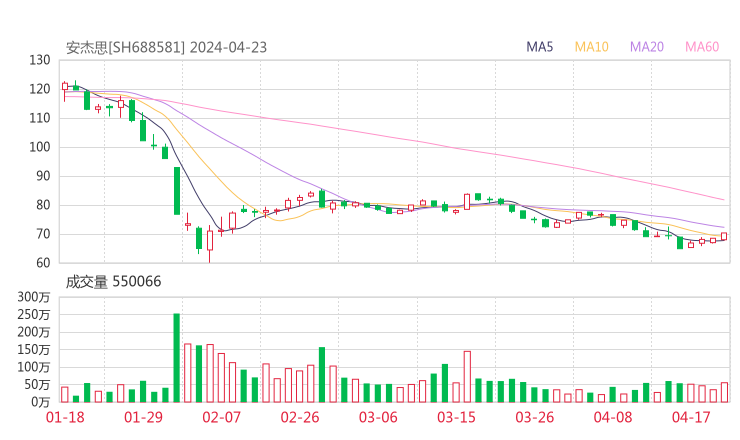The image size is (740, 440).
Task: Click the 50万 volume axis label
Action: point(37,385)
